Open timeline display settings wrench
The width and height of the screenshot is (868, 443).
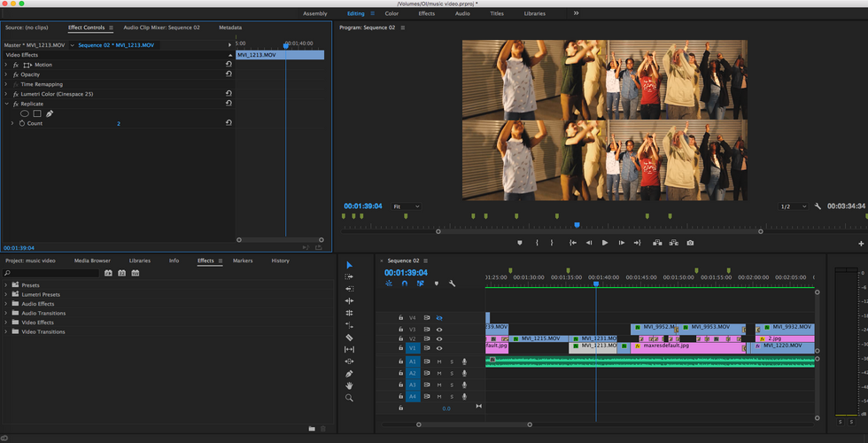tap(452, 284)
